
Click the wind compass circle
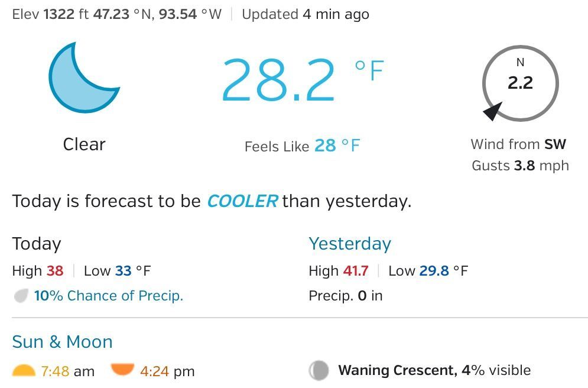click(x=520, y=83)
